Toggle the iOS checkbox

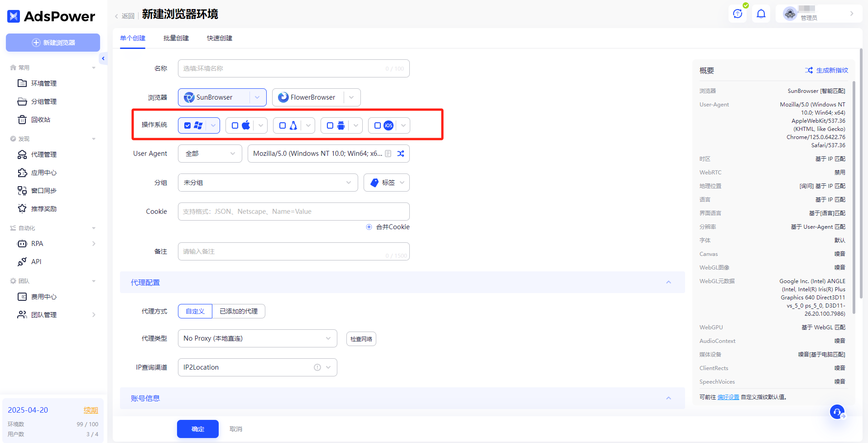(x=378, y=125)
